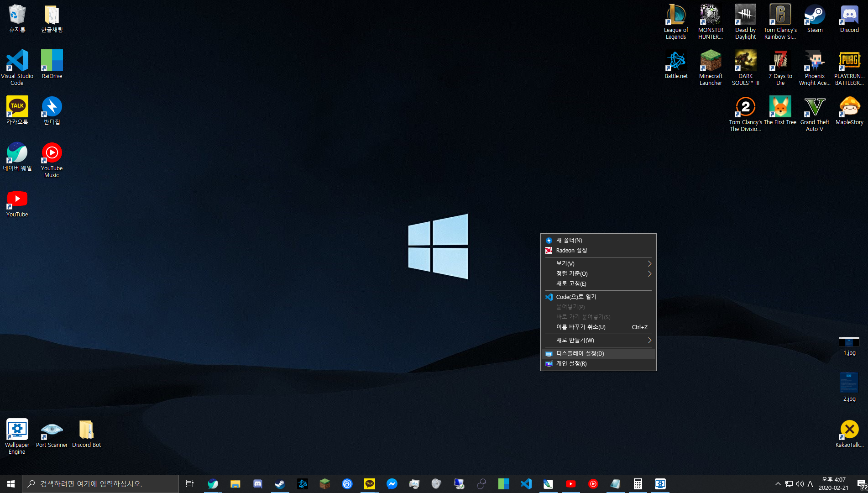Open Task View on the taskbar
The image size is (868, 493).
coord(190,484)
